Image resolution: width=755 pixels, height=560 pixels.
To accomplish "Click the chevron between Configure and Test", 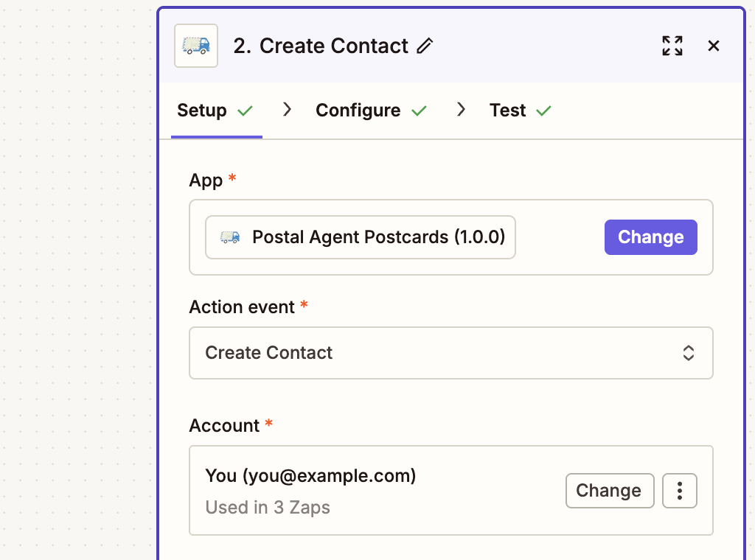I will coord(462,110).
